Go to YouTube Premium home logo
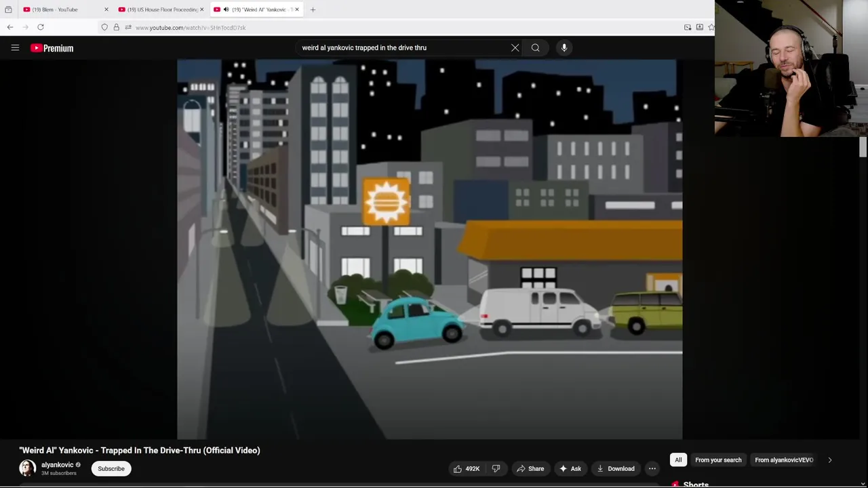 click(x=52, y=48)
